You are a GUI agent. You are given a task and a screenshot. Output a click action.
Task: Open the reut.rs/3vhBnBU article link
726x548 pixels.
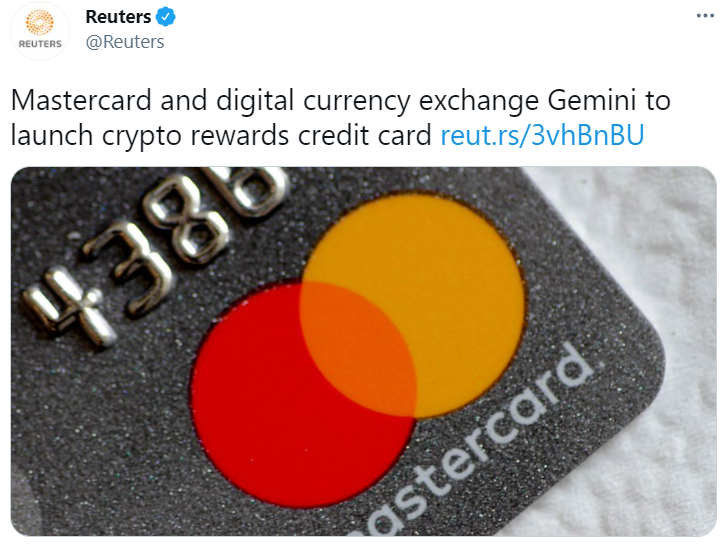click(x=542, y=135)
